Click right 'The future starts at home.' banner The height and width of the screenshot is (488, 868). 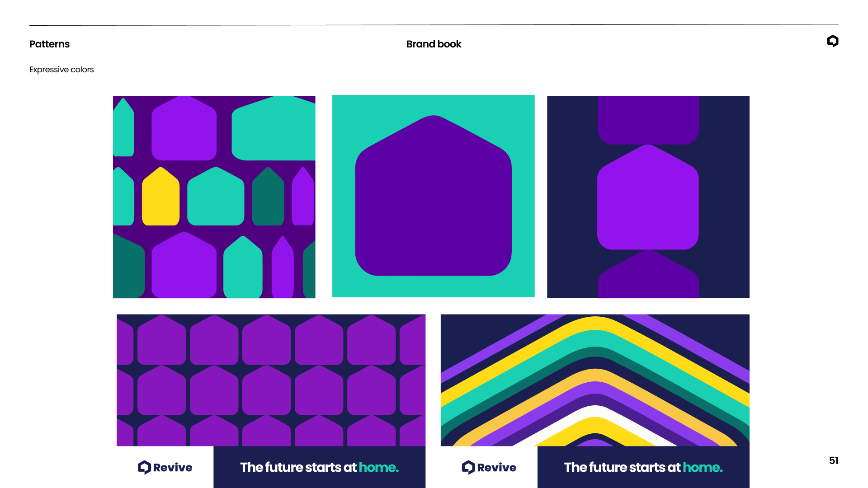click(x=643, y=467)
